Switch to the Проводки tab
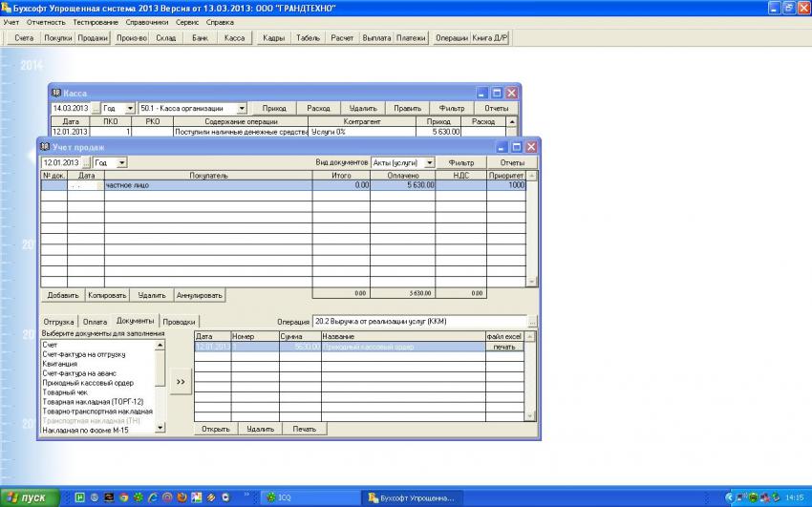 [179, 322]
